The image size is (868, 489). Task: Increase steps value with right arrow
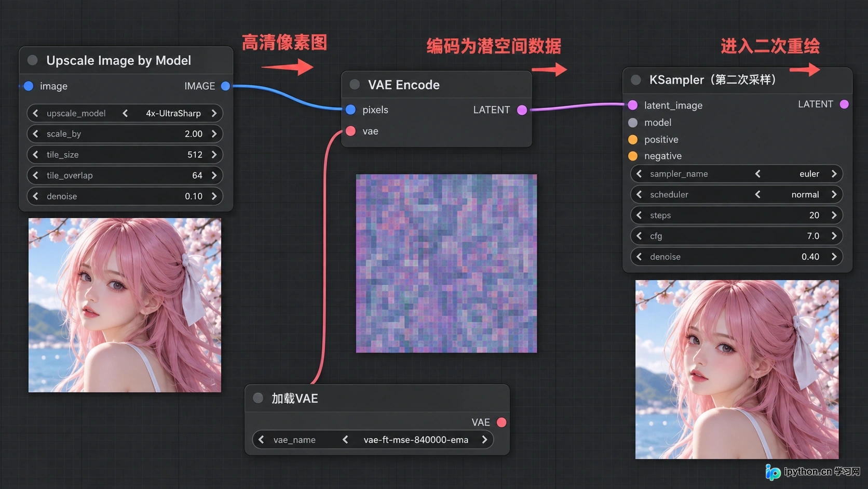pyautogui.click(x=834, y=215)
